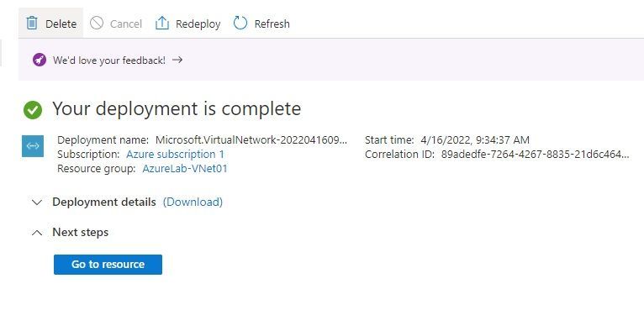Open the We'd love your feedback banner
This screenshot has height=310, width=644.
(109, 60)
